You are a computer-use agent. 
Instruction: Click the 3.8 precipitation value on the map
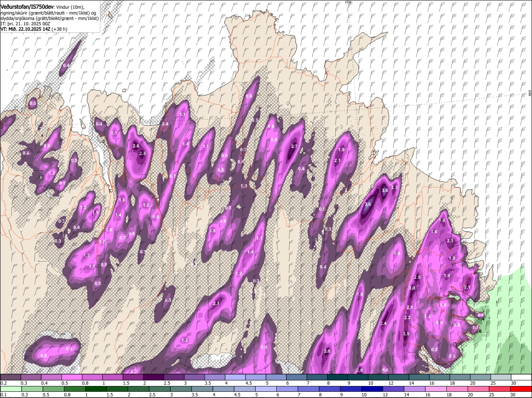368,204
